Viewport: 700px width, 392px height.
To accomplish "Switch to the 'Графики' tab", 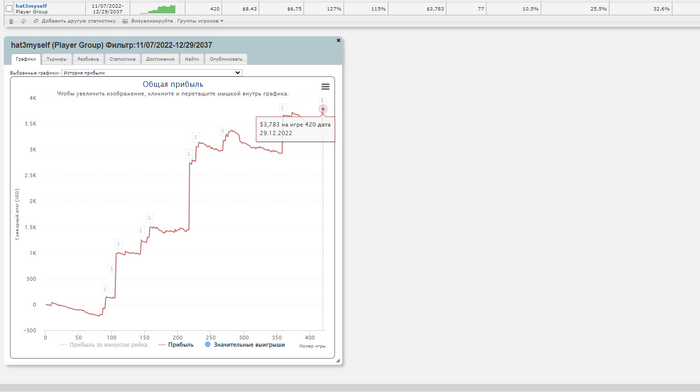I will 26,59.
